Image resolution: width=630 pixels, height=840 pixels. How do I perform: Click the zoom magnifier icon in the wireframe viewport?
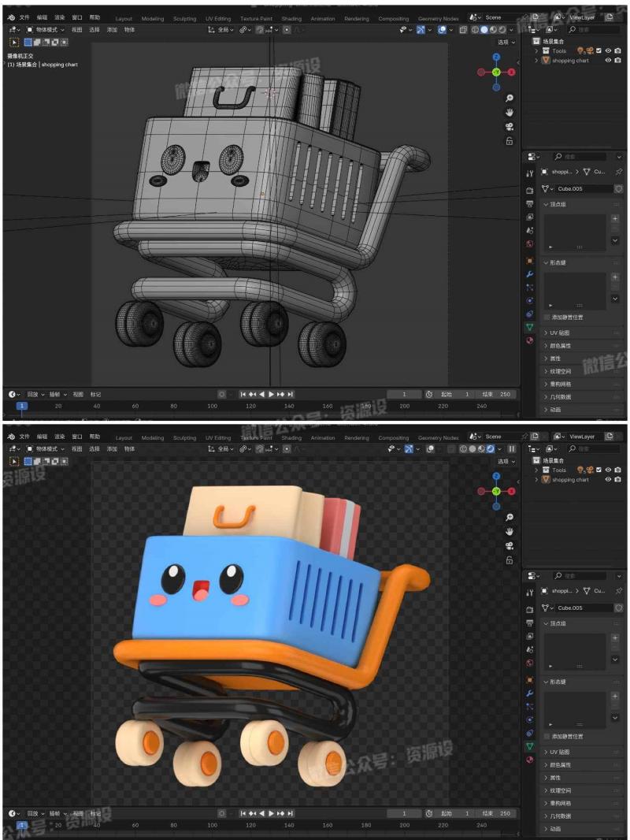pyautogui.click(x=510, y=98)
